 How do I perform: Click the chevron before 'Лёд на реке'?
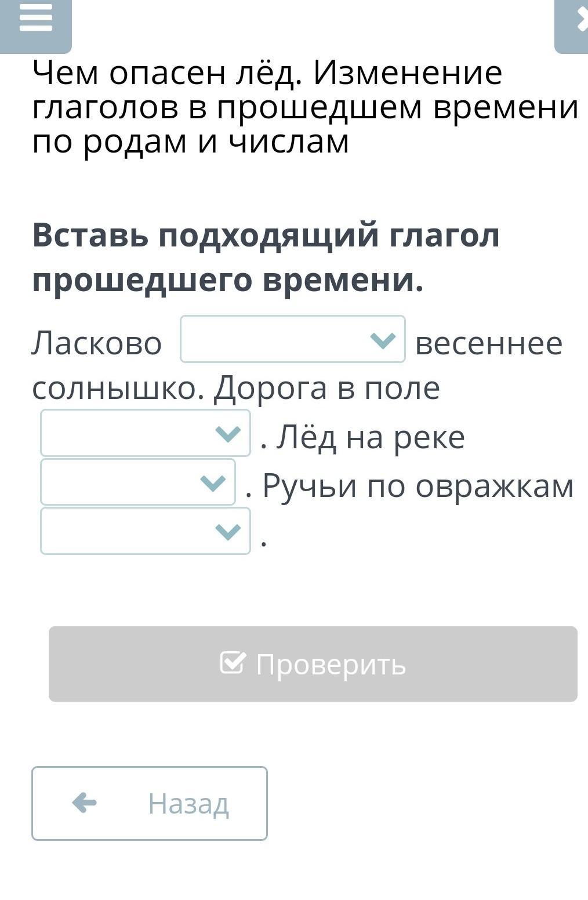(x=227, y=433)
